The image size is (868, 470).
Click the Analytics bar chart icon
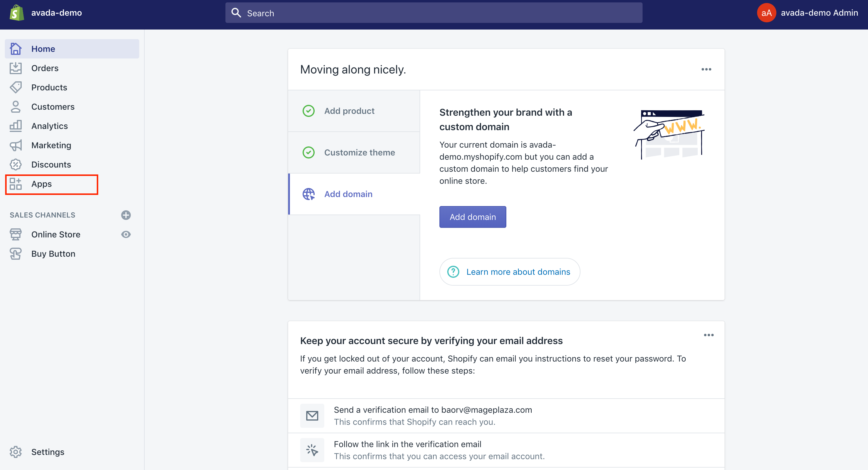pos(15,126)
